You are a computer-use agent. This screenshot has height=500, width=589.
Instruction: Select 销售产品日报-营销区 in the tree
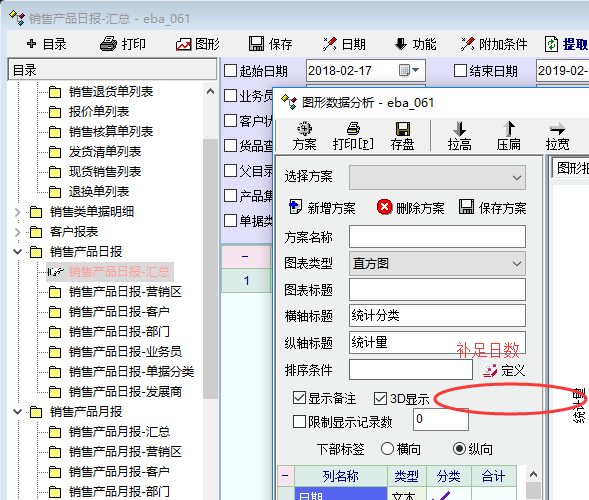[x=125, y=292]
